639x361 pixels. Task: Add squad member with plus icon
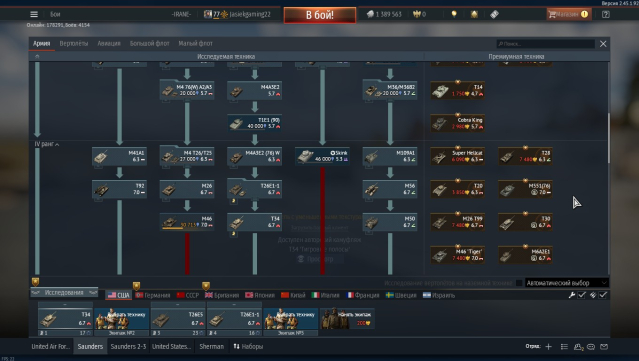[x=549, y=347]
